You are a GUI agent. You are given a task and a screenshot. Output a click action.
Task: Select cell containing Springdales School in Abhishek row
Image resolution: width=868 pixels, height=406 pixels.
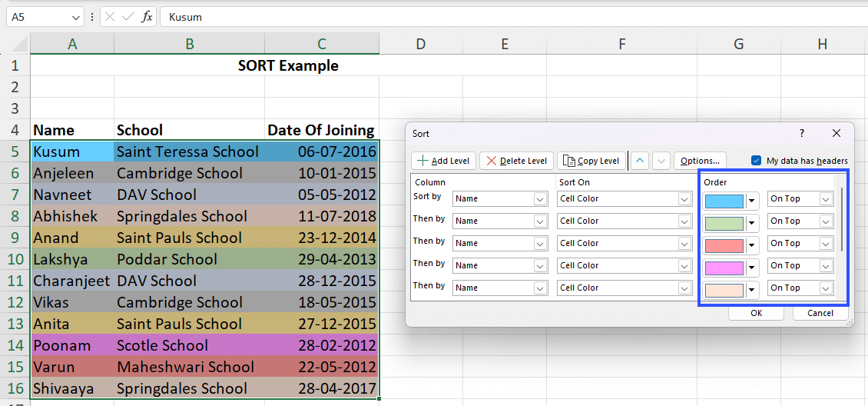point(189,216)
